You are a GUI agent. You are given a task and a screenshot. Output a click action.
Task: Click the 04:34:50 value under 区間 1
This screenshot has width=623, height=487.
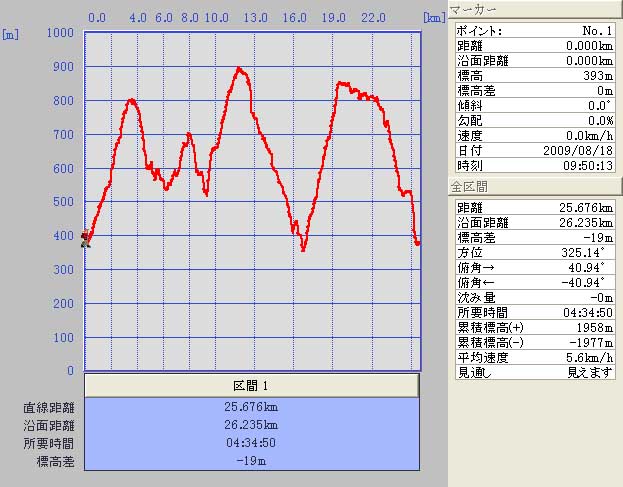pos(251,443)
